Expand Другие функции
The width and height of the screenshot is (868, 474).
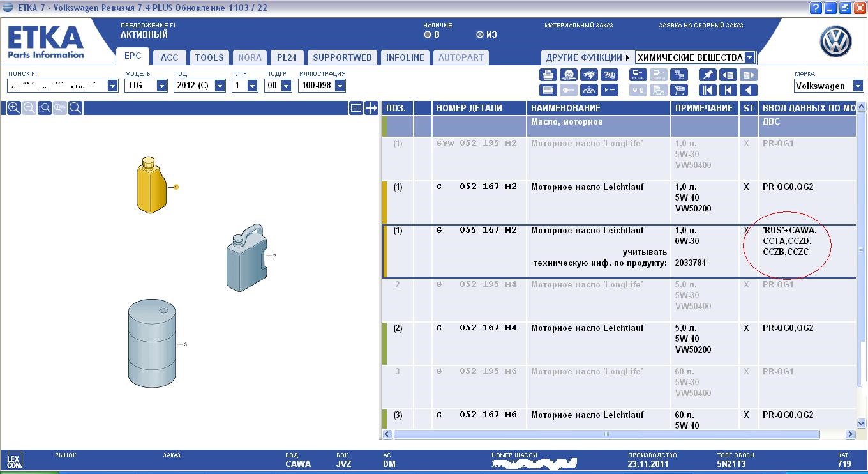coord(588,57)
